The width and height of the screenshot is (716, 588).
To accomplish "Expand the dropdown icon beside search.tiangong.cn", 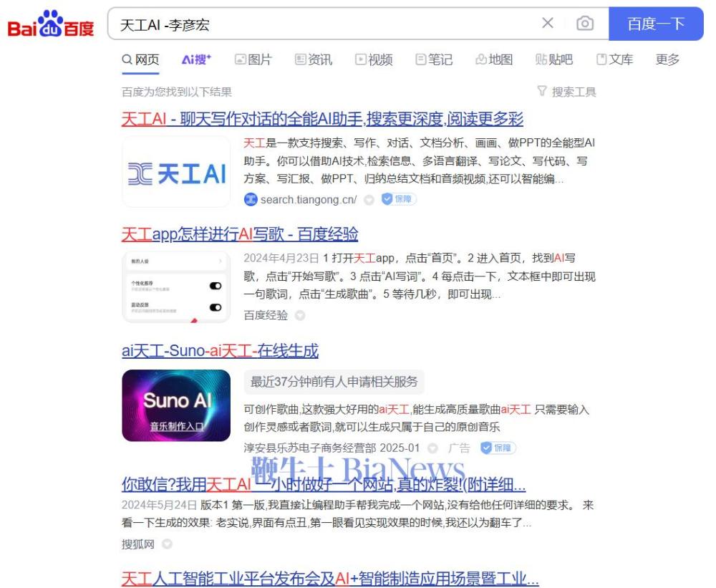I will pos(369,200).
